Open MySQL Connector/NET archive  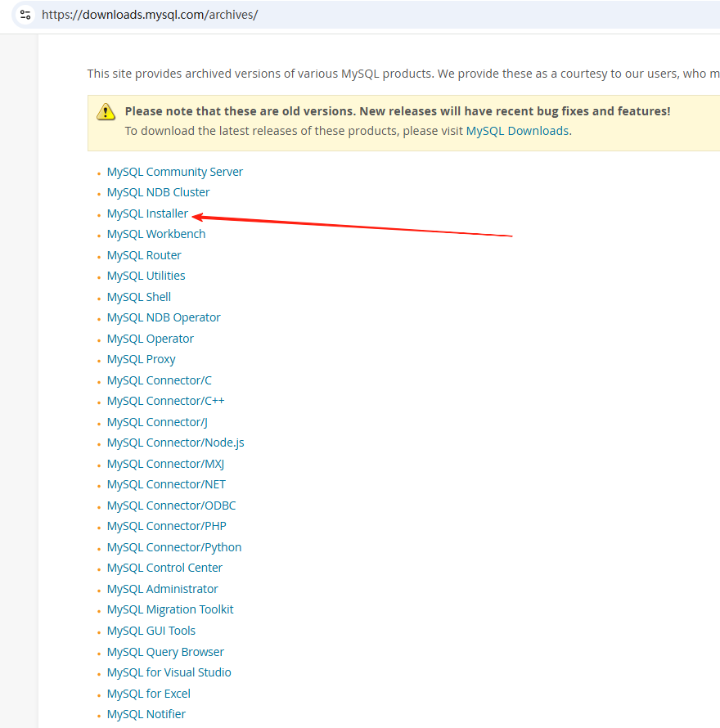[166, 485]
